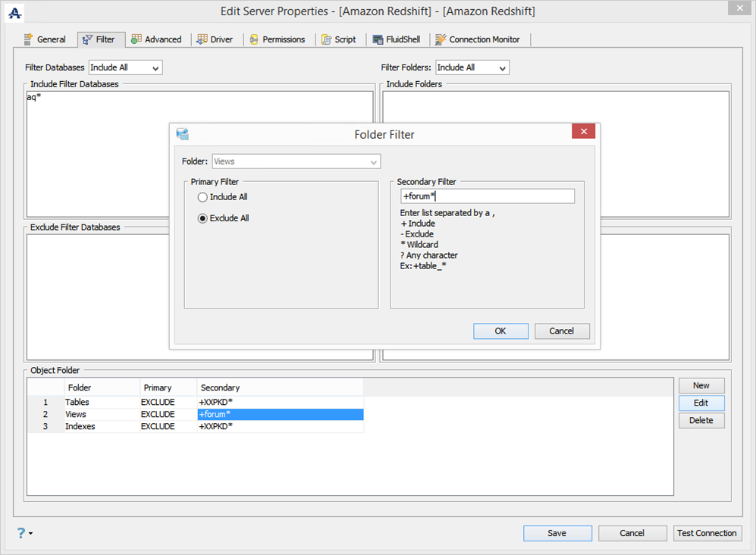Click the General tab icon
The width and height of the screenshot is (756, 555).
(x=29, y=39)
